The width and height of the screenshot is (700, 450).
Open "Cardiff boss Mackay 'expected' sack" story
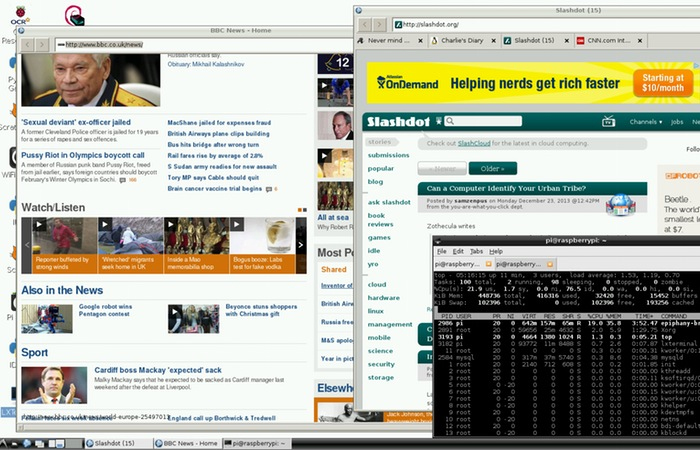click(x=158, y=370)
